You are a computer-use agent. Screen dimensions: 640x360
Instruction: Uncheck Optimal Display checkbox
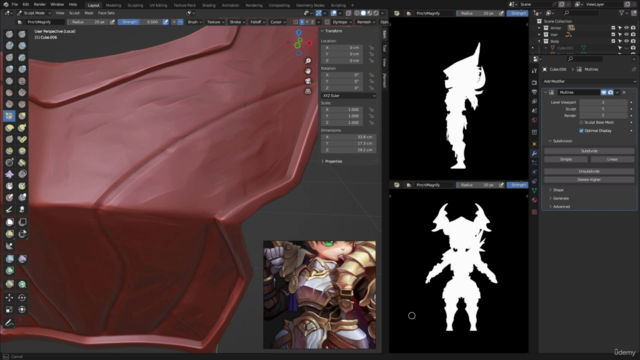pyautogui.click(x=581, y=131)
